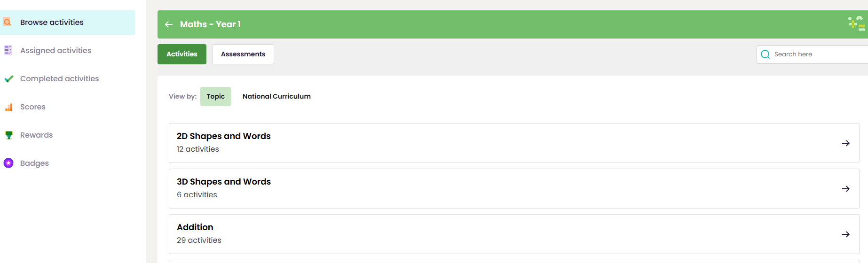
Task: Go back using the header arrow
Action: 169,24
